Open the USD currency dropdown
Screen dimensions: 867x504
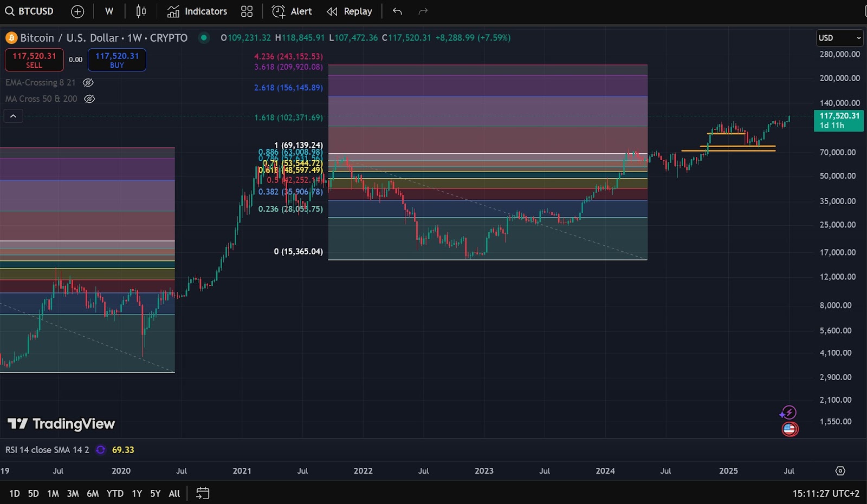pyautogui.click(x=839, y=38)
